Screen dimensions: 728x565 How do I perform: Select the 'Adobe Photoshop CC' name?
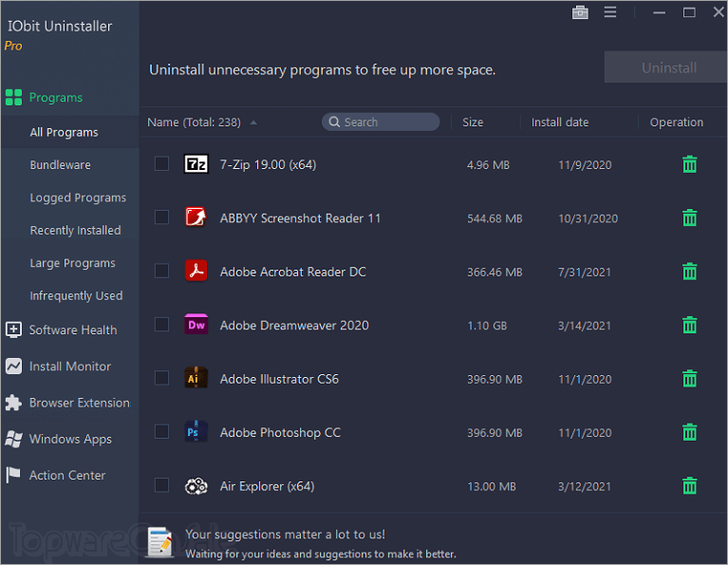point(280,433)
